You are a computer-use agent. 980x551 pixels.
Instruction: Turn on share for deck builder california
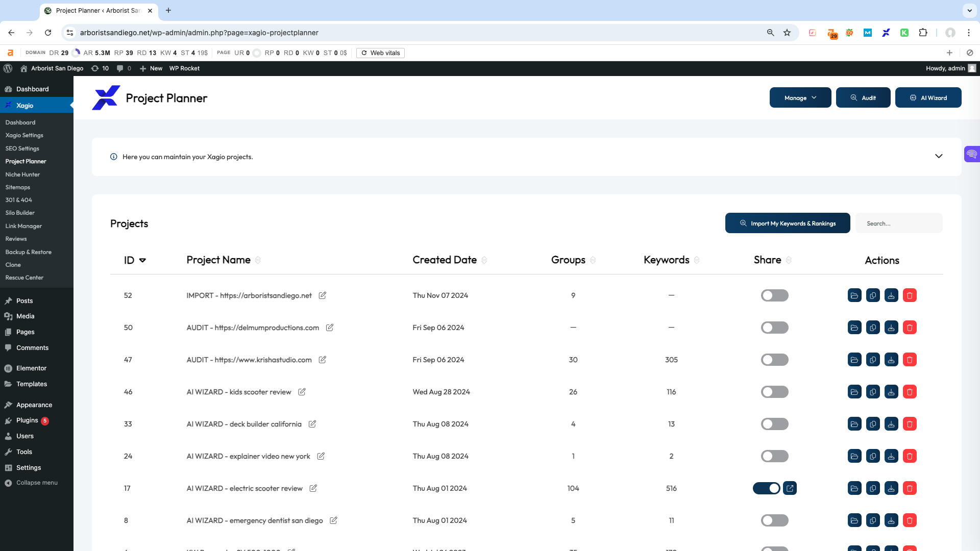click(774, 424)
